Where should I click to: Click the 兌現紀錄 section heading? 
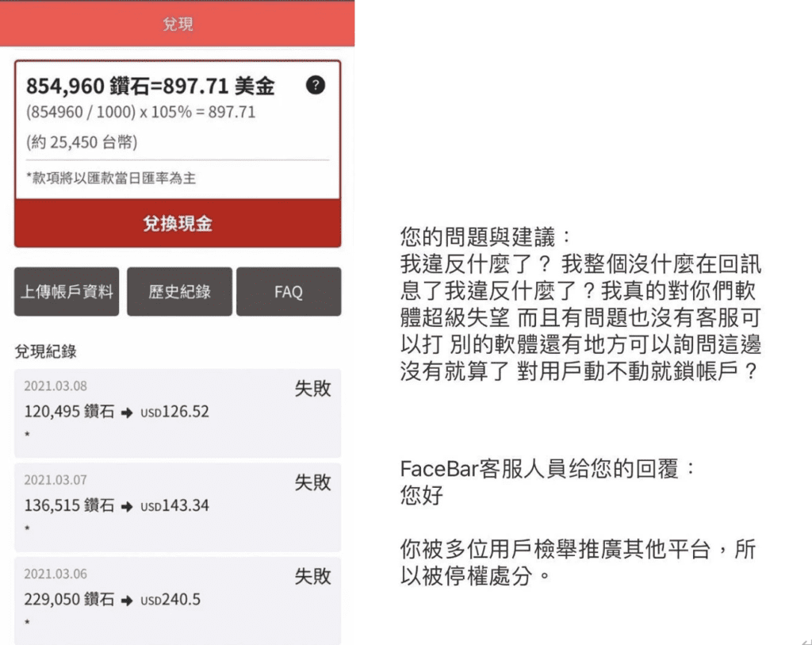click(x=46, y=351)
